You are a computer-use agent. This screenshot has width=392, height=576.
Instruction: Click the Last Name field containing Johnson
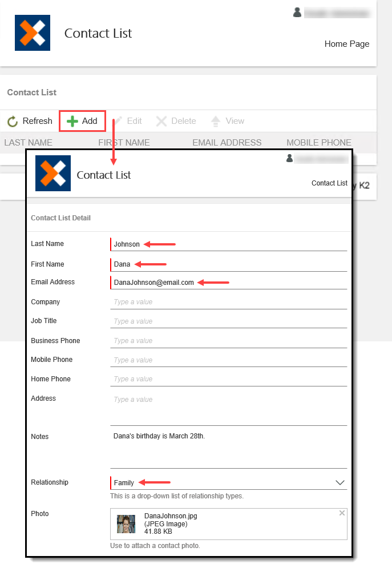click(229, 244)
